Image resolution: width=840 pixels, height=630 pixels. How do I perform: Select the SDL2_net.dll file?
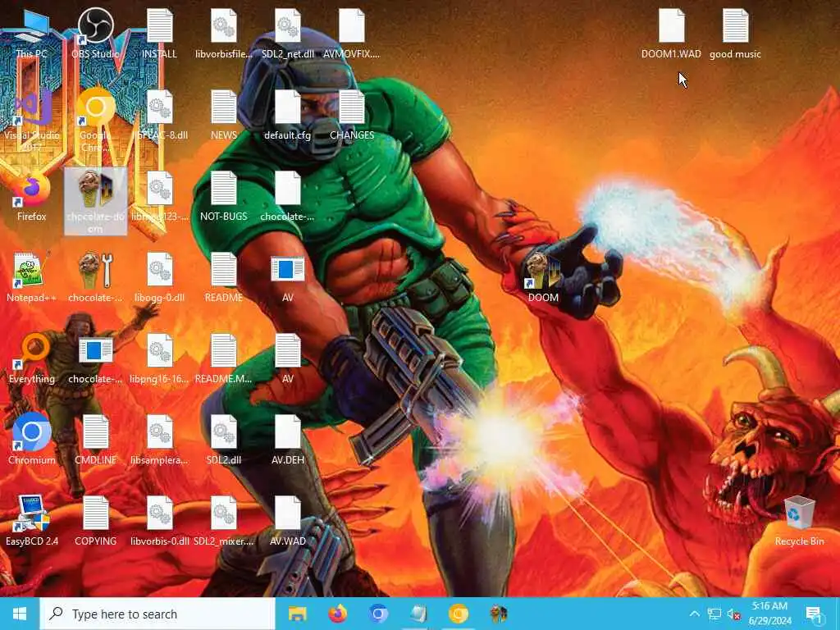(x=288, y=33)
